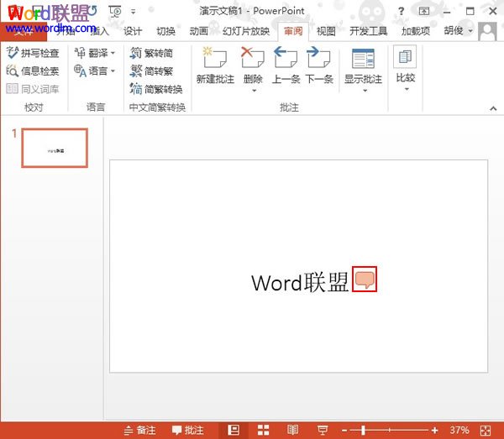The image size is (504, 439).
Task: Collapse the ribbon with the chevron
Action: [493, 108]
